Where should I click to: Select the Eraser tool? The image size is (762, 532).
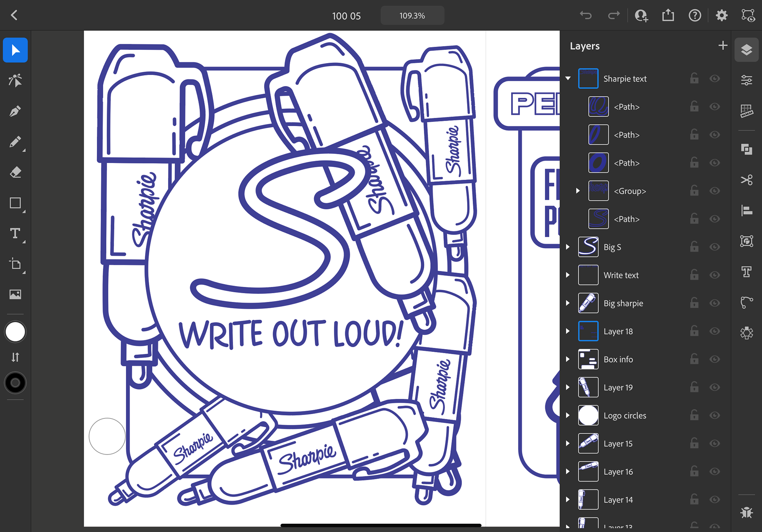pos(15,173)
